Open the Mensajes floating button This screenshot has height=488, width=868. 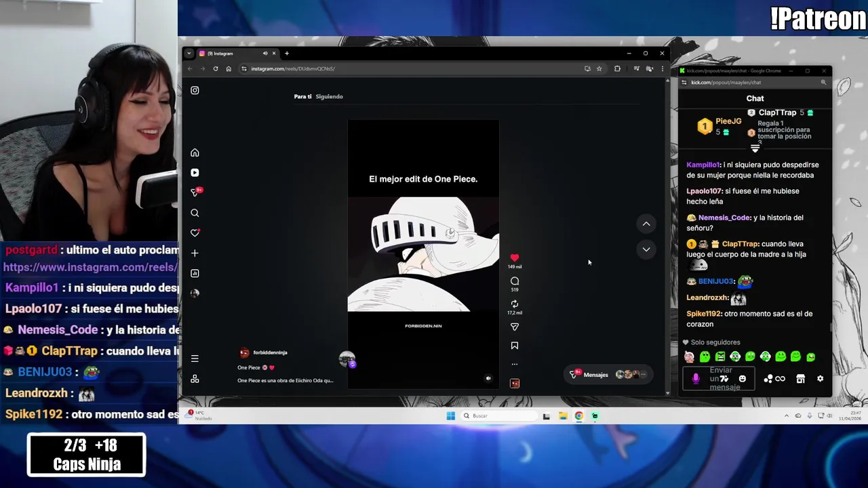coord(608,374)
